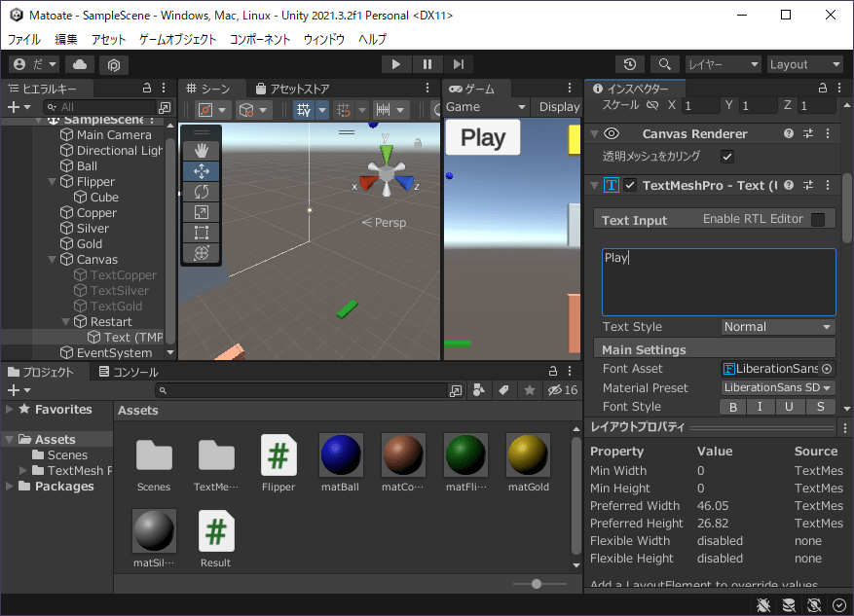Click the scene orientation gizmo cube
This screenshot has width=854, height=616.
pos(387,173)
